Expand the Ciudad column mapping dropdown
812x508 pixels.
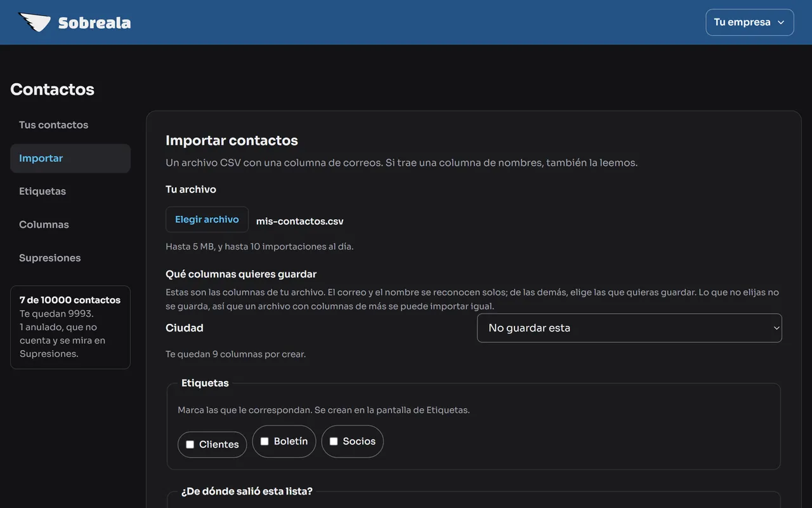pos(629,328)
